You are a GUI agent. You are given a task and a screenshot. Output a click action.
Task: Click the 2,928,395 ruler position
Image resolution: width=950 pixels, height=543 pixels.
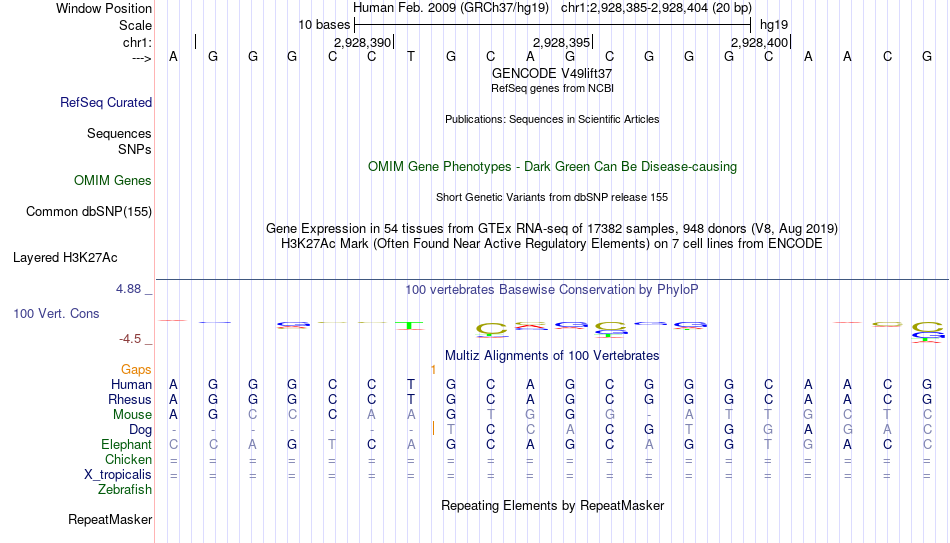click(x=561, y=42)
